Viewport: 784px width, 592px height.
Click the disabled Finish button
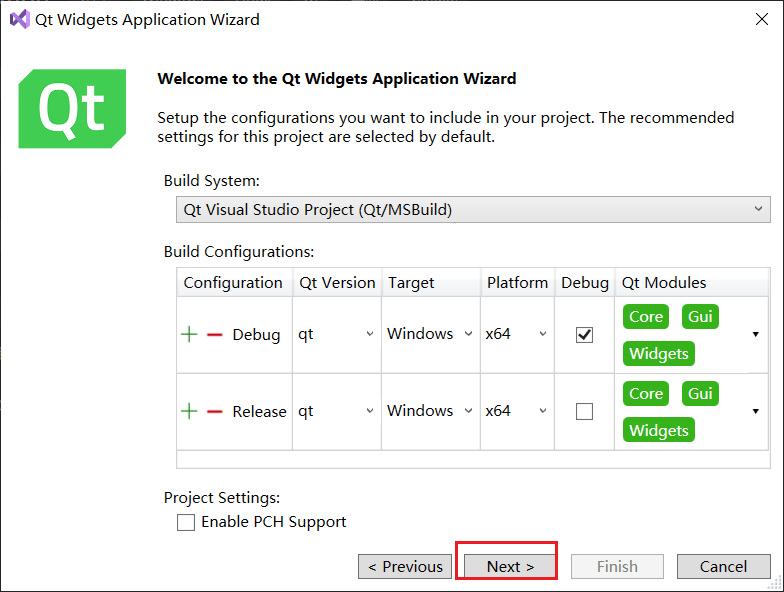pyautogui.click(x=617, y=566)
